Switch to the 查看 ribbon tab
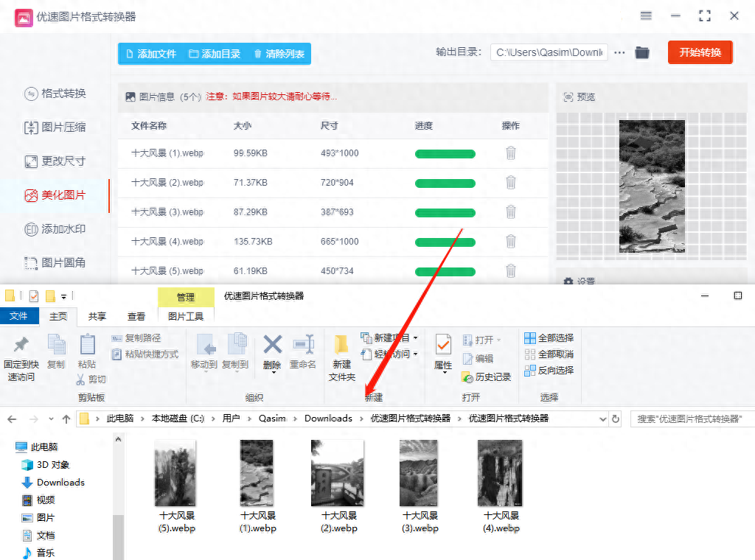The width and height of the screenshot is (755, 560). click(x=136, y=316)
